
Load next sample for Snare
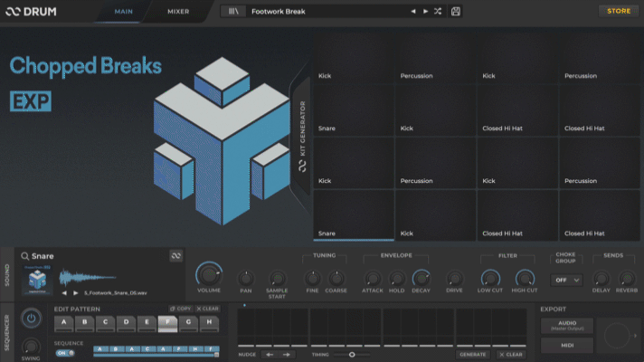pos(76,293)
